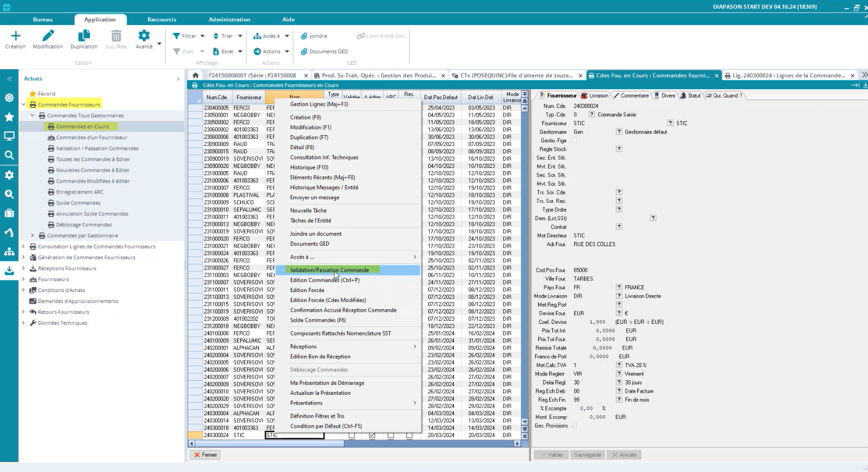The width and height of the screenshot is (868, 472).
Task: Click the Modification pencil icon
Action: point(48,36)
